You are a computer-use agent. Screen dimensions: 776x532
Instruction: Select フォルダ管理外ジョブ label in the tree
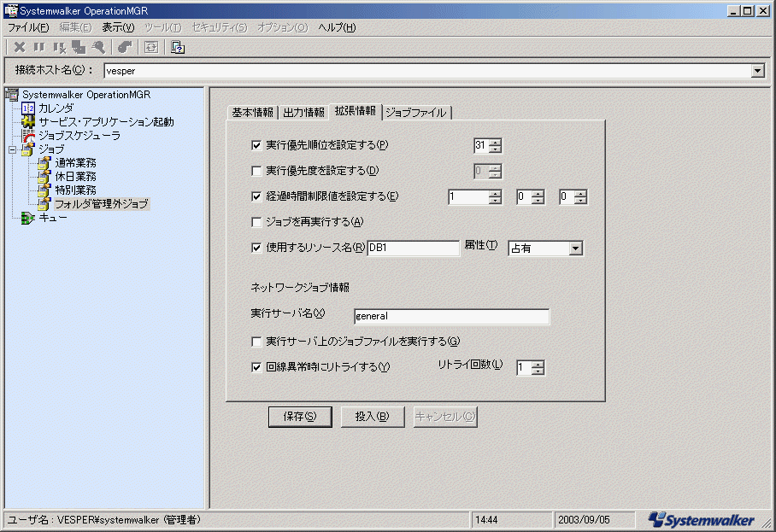(102, 204)
